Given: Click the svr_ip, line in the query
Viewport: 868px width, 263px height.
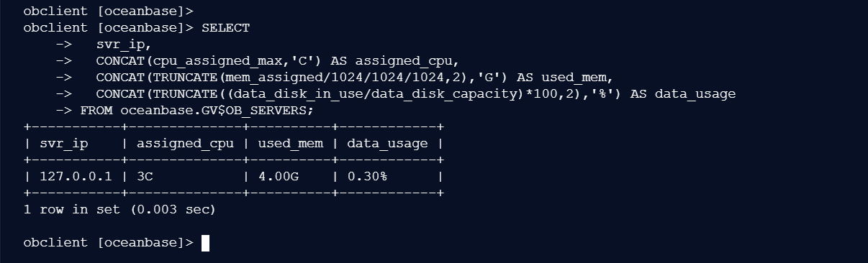Looking at the screenshot, I should point(125,45).
